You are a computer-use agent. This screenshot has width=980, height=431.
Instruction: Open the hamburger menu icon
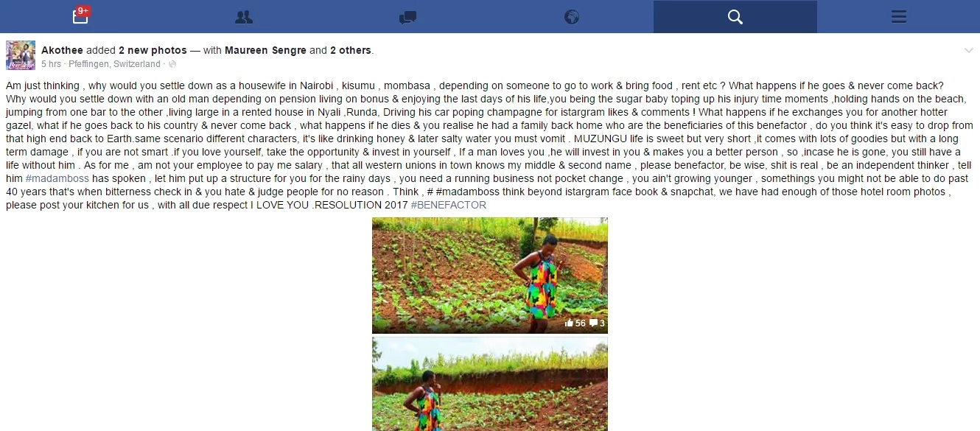coord(898,16)
